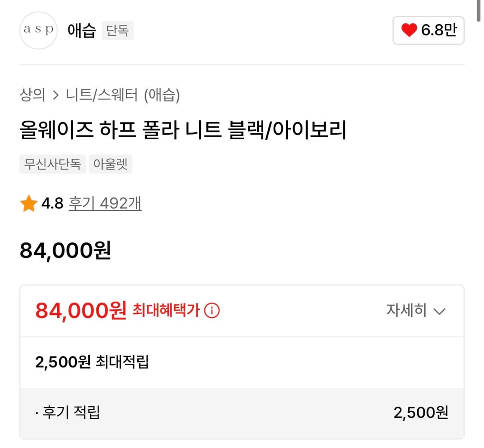The height and width of the screenshot is (448, 484).
Task: Click the orange rating star
Action: [28, 204]
